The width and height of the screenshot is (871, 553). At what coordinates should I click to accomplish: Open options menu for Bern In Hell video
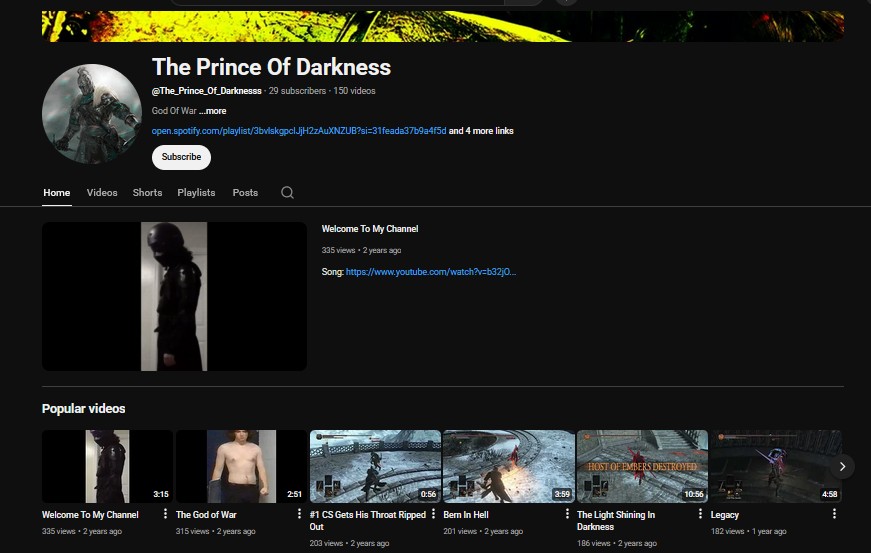[567, 514]
